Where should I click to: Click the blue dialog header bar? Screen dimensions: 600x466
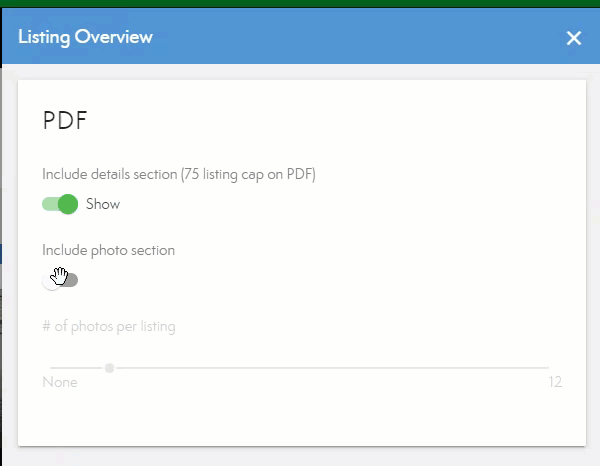[350, 38]
